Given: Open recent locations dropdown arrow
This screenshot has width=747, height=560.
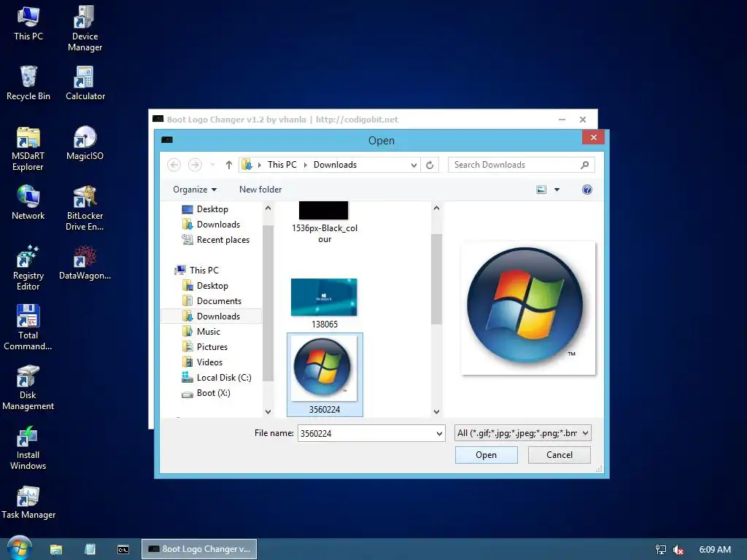Looking at the screenshot, I should tap(212, 165).
